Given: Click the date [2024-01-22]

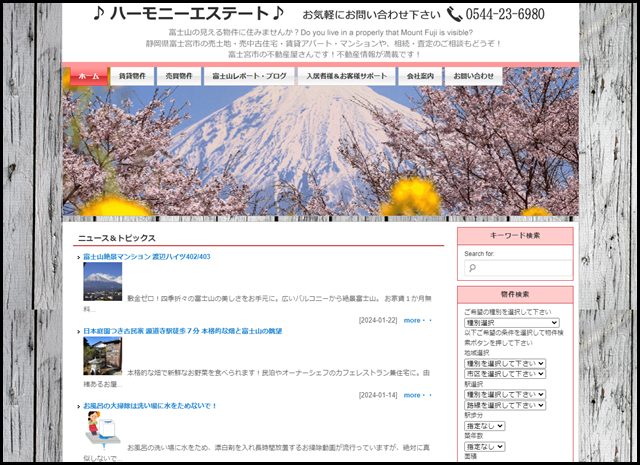Looking at the screenshot, I should [378, 320].
